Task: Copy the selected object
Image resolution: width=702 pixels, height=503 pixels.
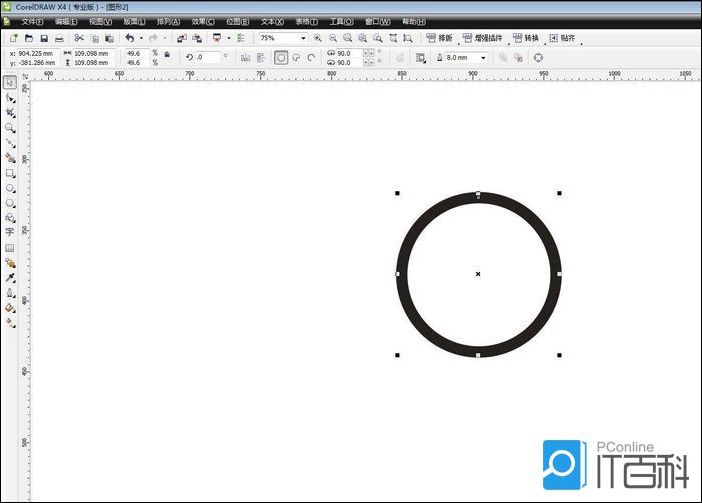Action: pyautogui.click(x=95, y=38)
